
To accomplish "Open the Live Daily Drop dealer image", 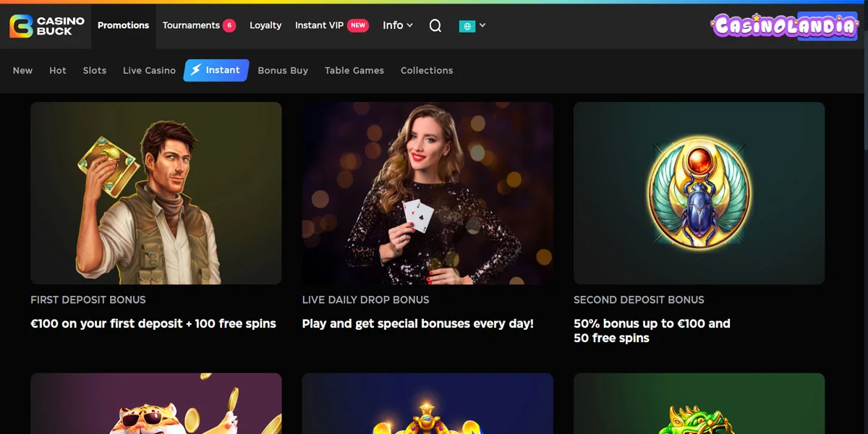I will pos(427,193).
